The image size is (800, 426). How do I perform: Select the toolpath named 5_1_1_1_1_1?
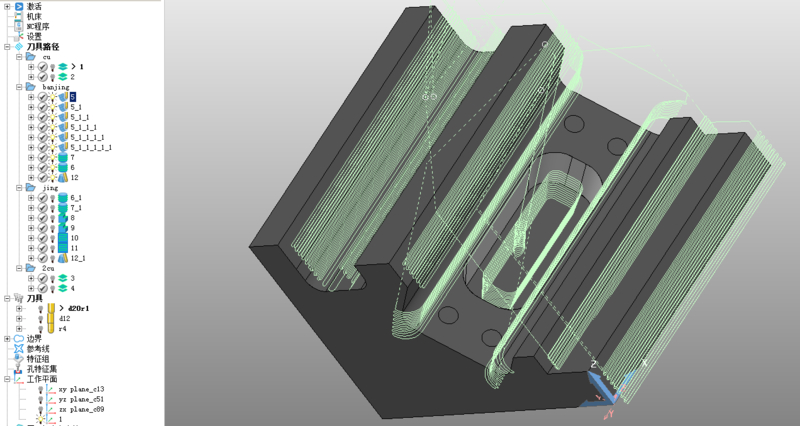coord(91,147)
